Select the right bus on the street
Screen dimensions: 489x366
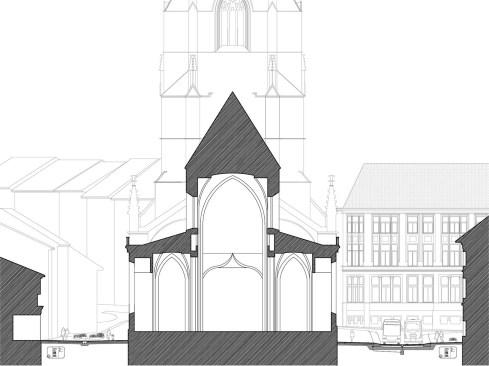tap(413, 330)
